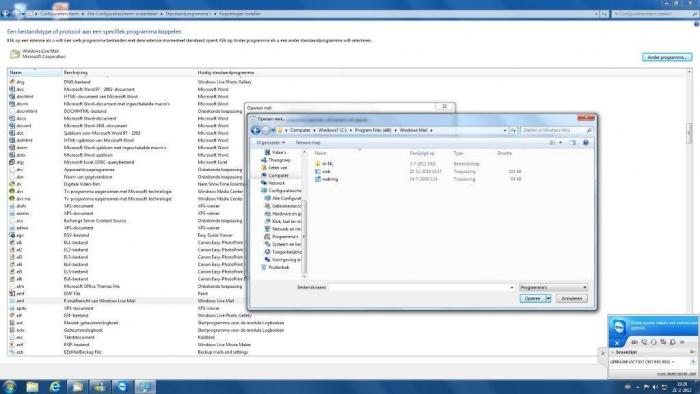Open Action Center flag in system tray
The height and width of the screenshot is (394, 700).
646,387
